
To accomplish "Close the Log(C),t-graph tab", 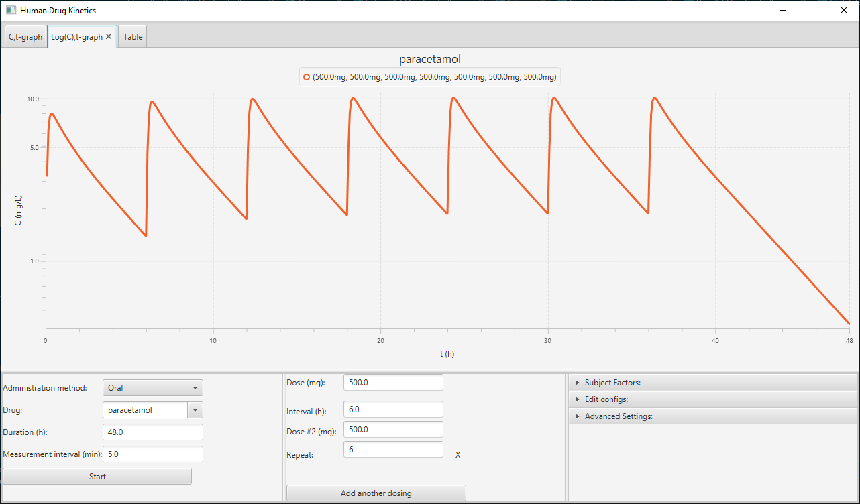I will pos(109,37).
